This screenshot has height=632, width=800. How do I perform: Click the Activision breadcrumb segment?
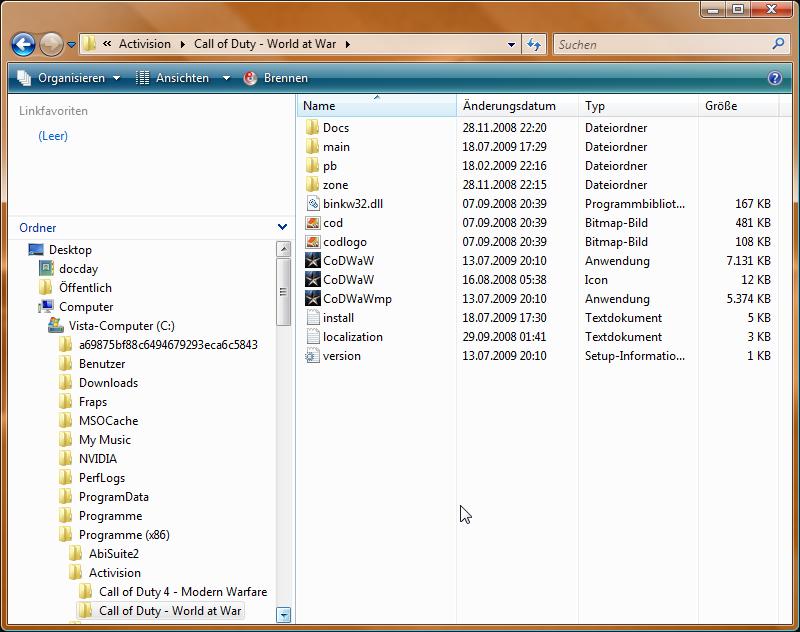145,44
